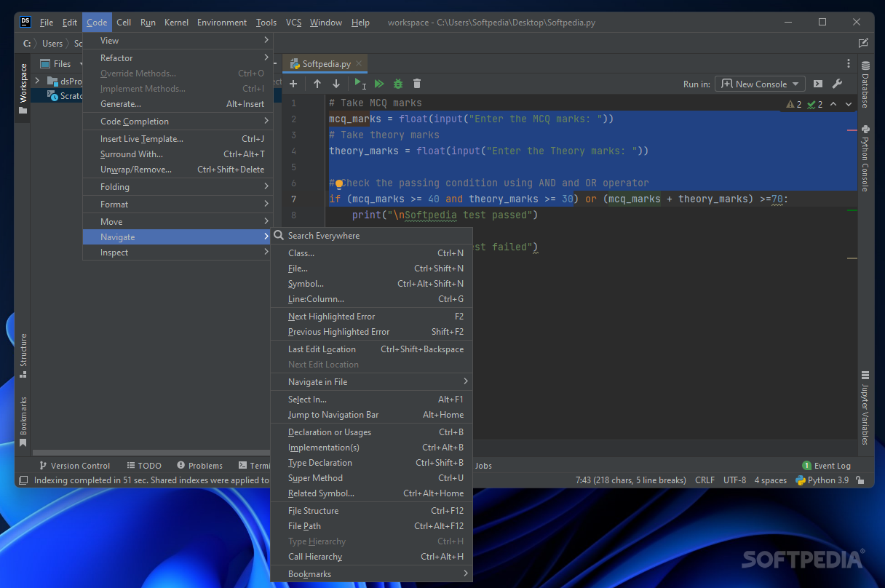This screenshot has width=885, height=588.
Task: Expand the Refactor submenu
Action: coord(178,58)
